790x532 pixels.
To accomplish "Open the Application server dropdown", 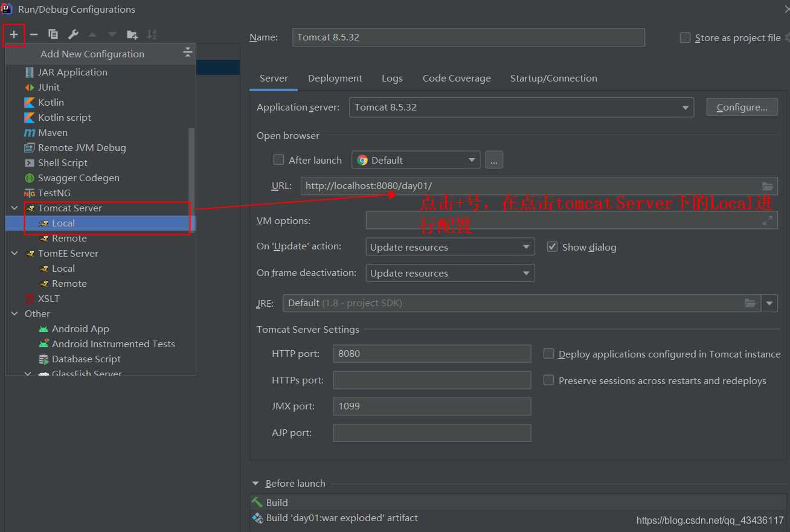I will (522, 107).
